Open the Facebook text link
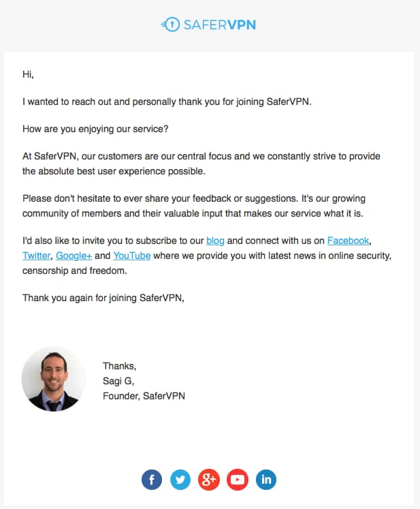The width and height of the screenshot is (420, 509). coord(348,241)
